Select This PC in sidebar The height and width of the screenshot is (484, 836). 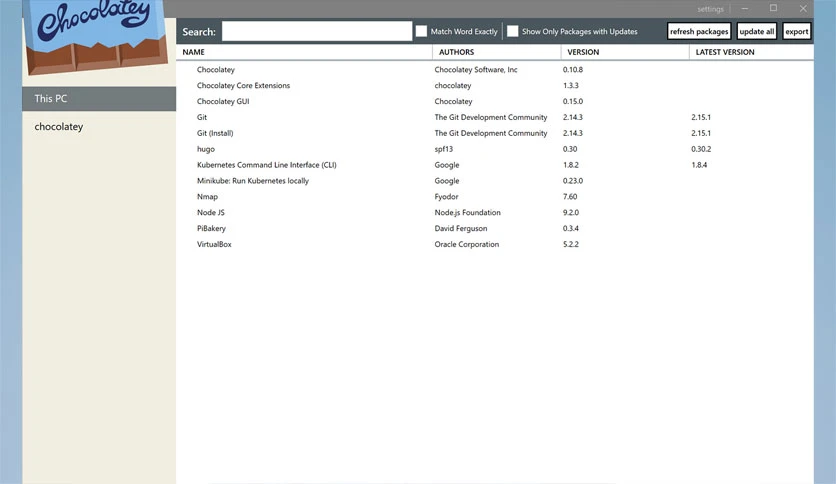(99, 99)
